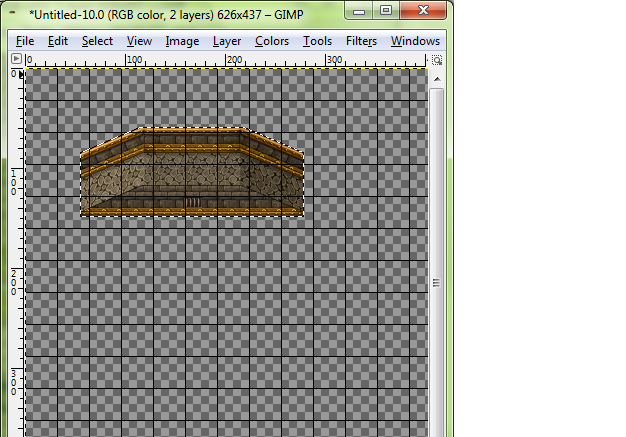Open the Select menu
The width and height of the screenshot is (626, 437).
[97, 41]
